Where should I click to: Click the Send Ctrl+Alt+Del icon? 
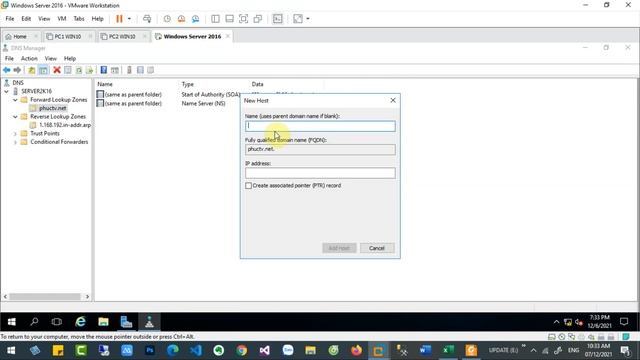[147, 19]
